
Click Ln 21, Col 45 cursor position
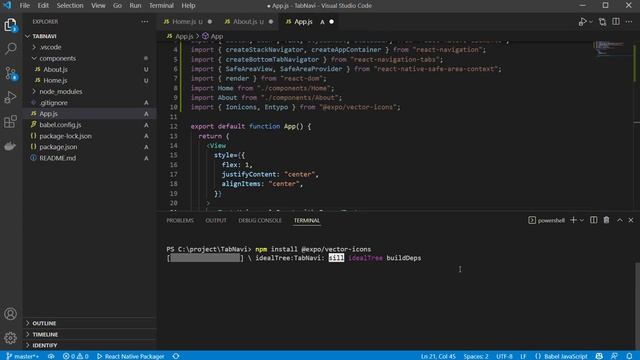pos(438,356)
